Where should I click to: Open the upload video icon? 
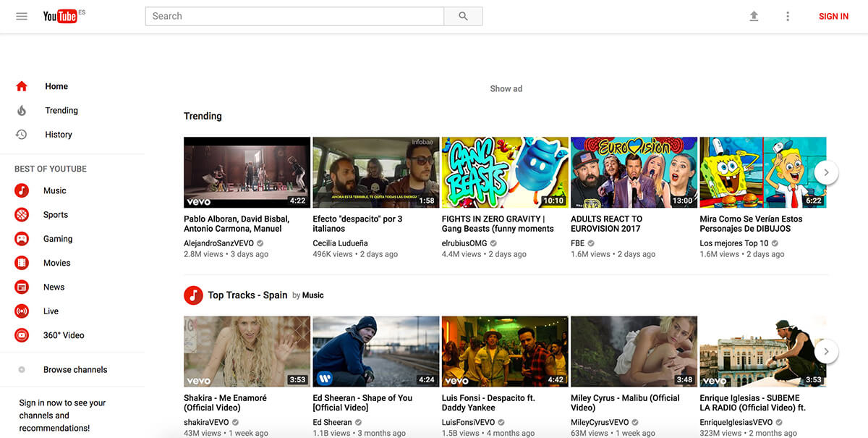(754, 16)
